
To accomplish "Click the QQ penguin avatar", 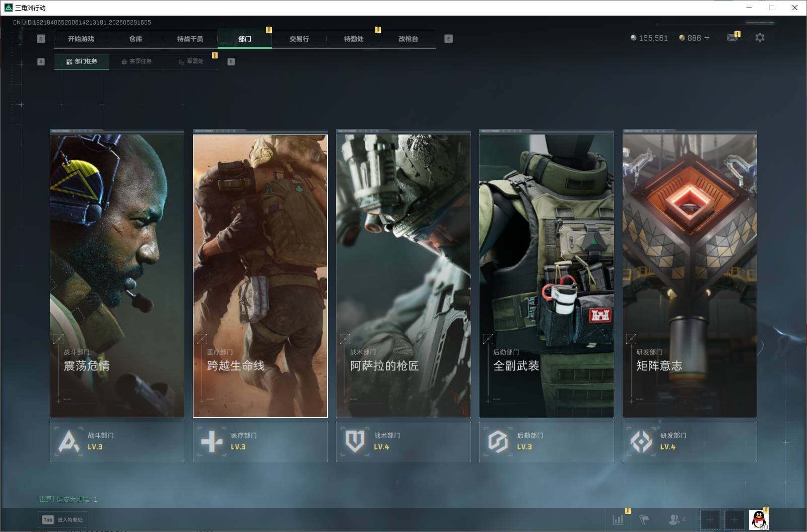I will (759, 519).
